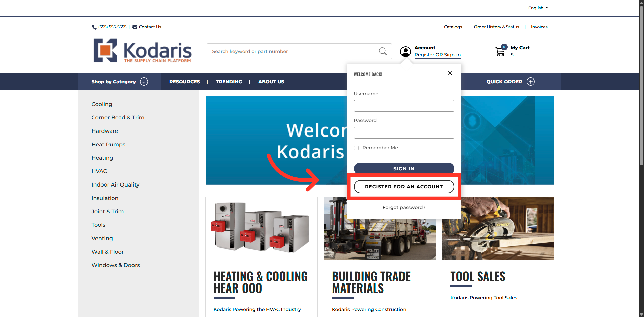This screenshot has height=317, width=644.
Task: Click Kodaris Powering the HVAC Industry text
Action: (x=257, y=309)
